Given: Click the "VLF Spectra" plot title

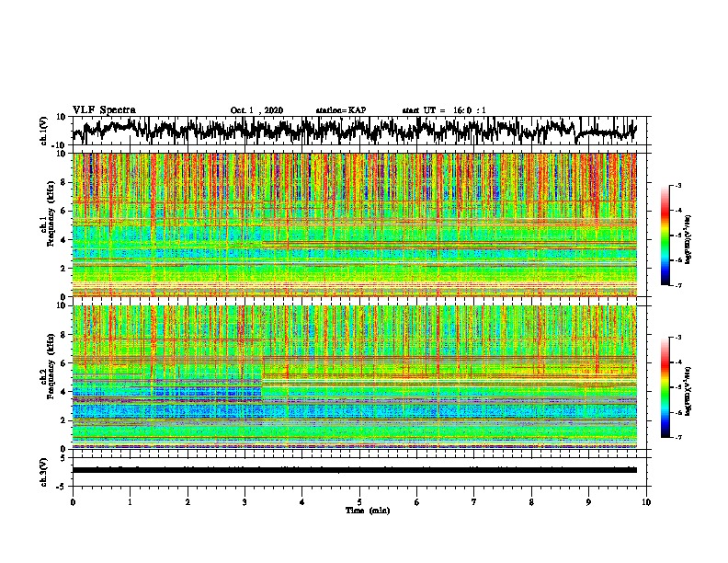Looking at the screenshot, I should click(x=104, y=110).
